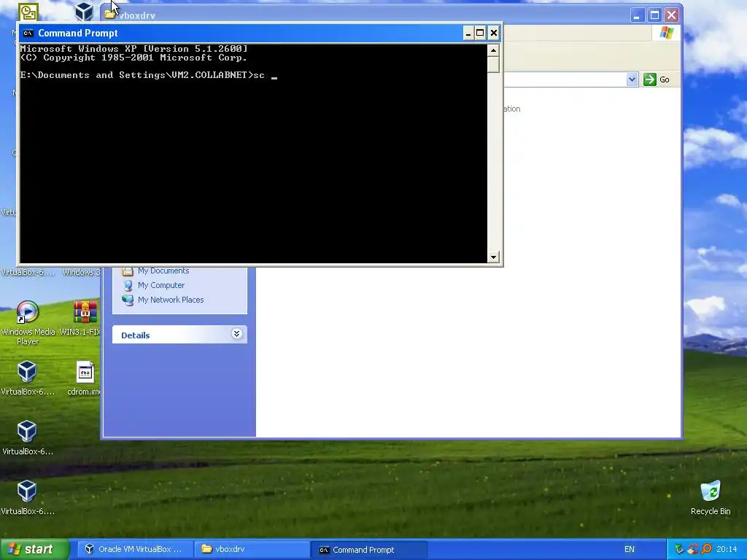This screenshot has height=560, width=747.
Task: Click the 20:14 clock in tray
Action: 727,549
